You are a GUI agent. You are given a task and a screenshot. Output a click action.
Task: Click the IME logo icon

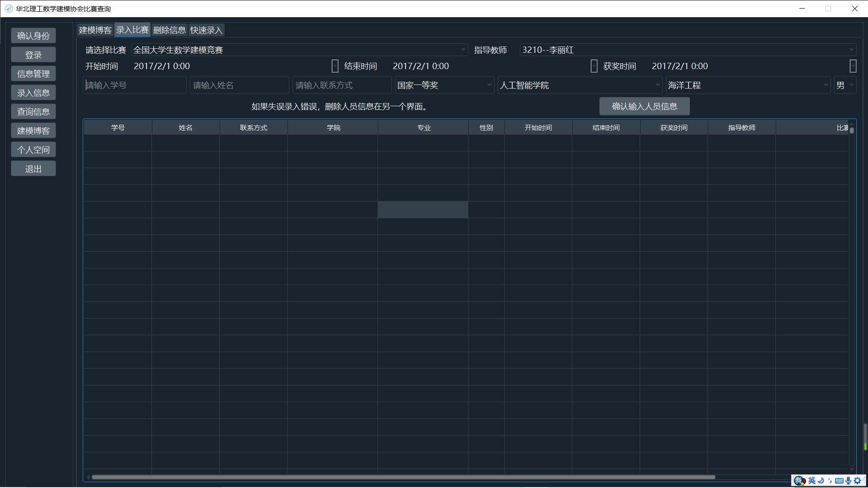point(799,481)
